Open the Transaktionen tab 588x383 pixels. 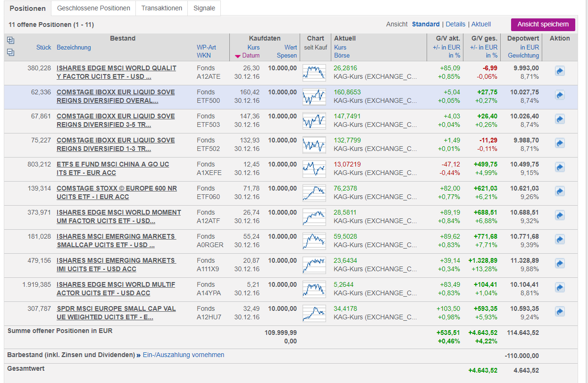[161, 8]
